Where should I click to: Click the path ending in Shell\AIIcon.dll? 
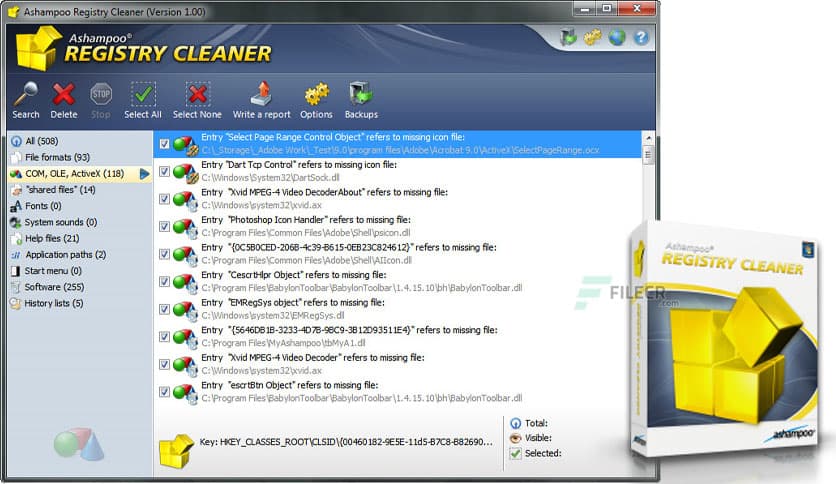(307, 261)
